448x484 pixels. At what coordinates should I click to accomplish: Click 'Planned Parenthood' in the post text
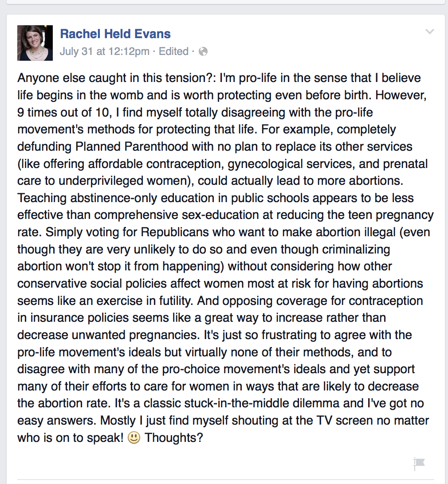coord(132,146)
